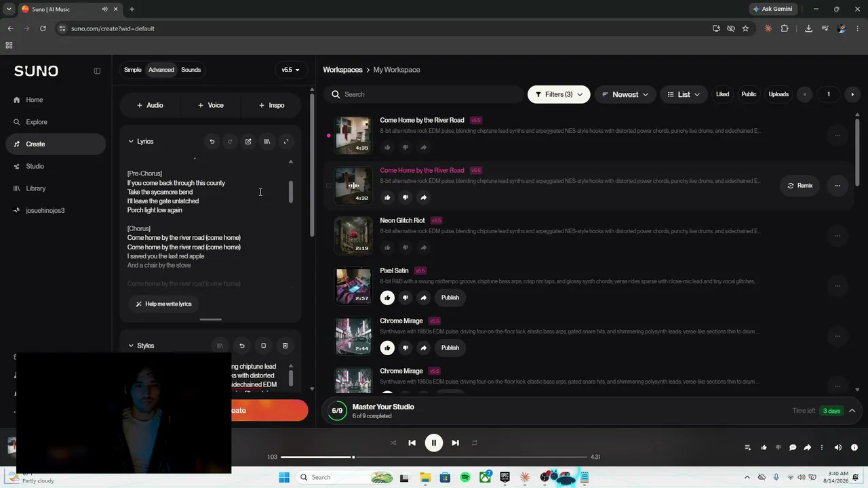
Task: Save the current style with bookmark icon
Action: point(264,346)
